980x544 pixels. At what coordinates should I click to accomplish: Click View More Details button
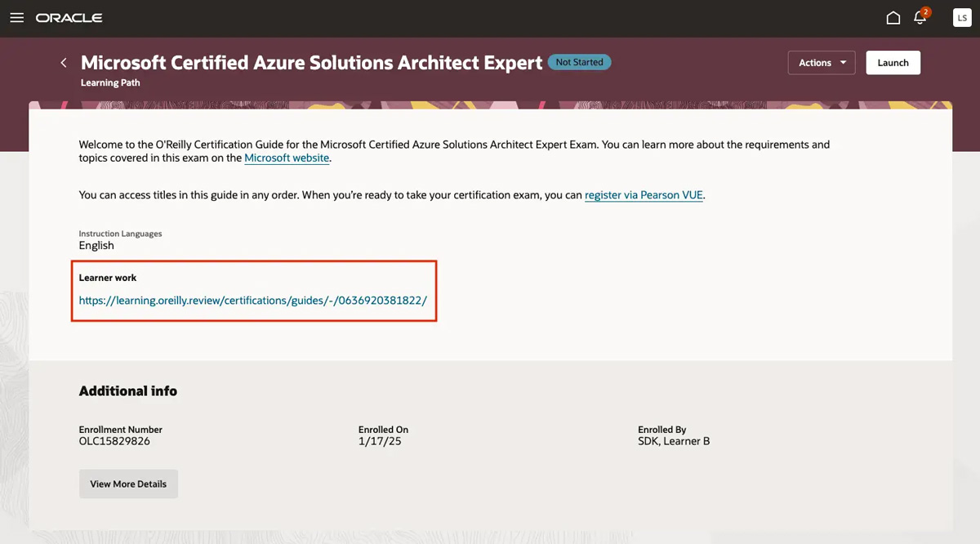[x=128, y=484]
